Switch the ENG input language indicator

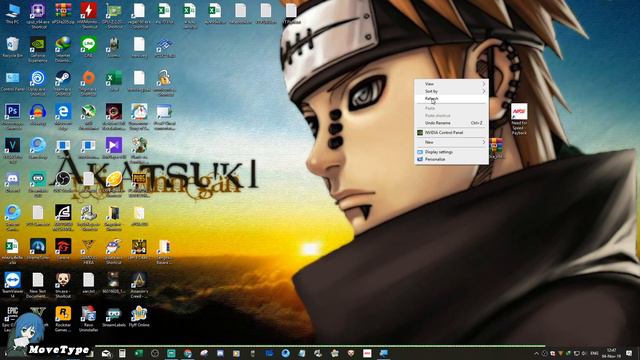pos(594,353)
